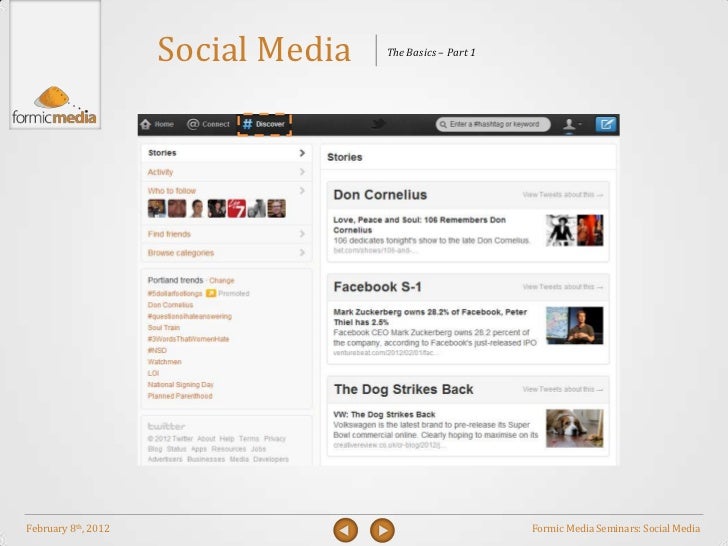This screenshot has height=546, width=728.
Task: Open the #questionsihateanswering trend
Action: [x=189, y=317]
